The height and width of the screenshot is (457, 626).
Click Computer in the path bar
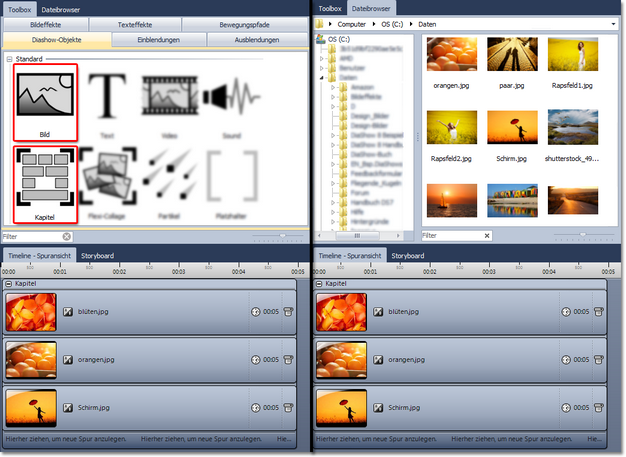tap(351, 24)
